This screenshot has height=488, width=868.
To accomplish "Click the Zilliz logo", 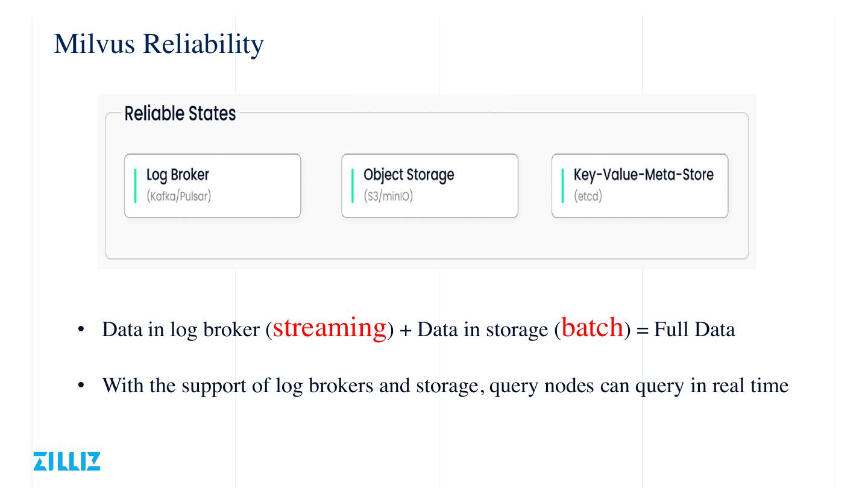I will tap(66, 460).
